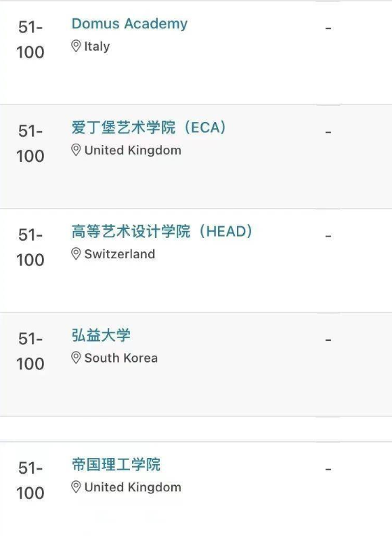
Task: Click the 51-100 rank for 弘益大学
Action: pyautogui.click(x=30, y=352)
